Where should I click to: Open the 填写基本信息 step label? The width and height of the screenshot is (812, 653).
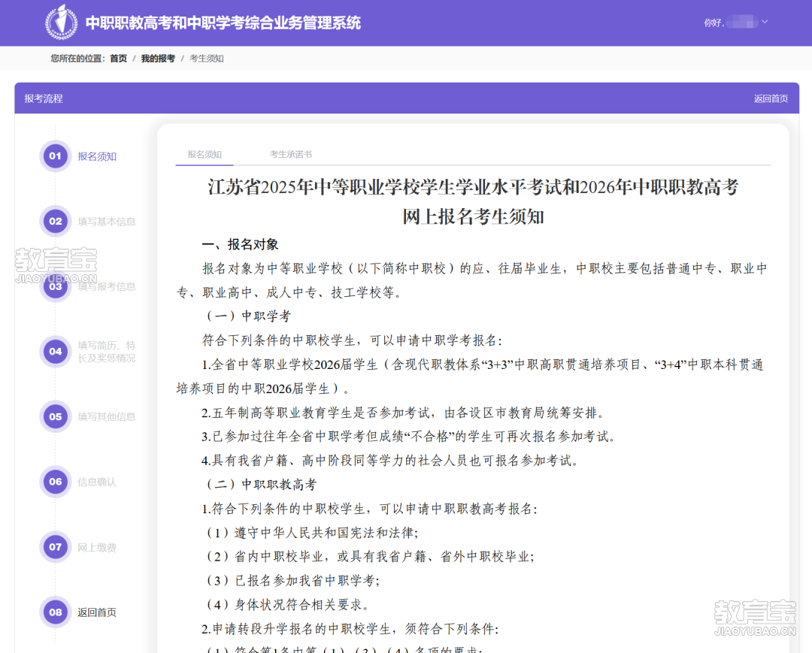(x=107, y=222)
